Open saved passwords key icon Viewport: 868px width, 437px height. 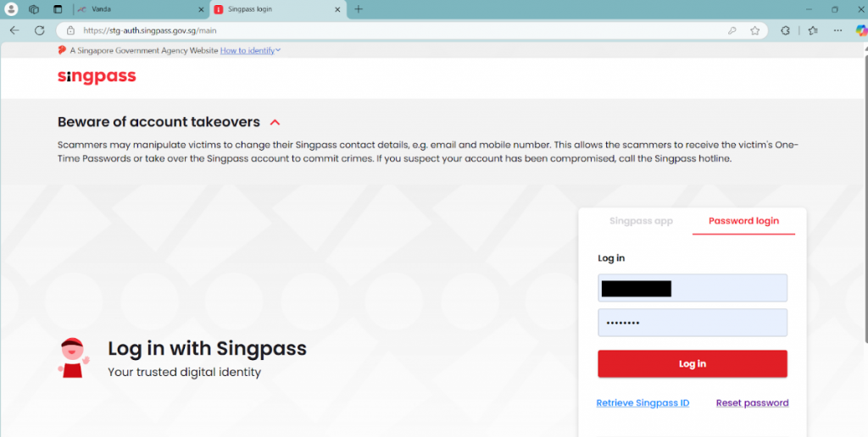(x=732, y=30)
